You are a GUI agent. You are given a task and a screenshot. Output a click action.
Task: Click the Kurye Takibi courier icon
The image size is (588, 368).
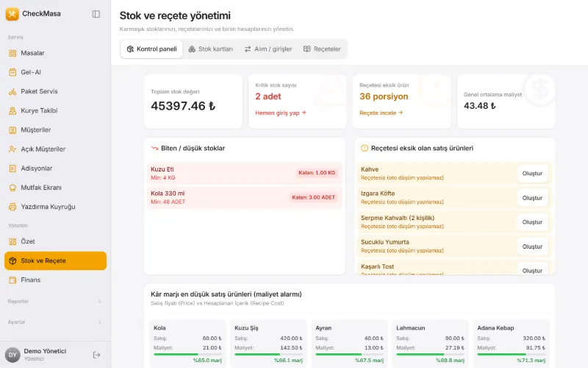pyautogui.click(x=12, y=111)
